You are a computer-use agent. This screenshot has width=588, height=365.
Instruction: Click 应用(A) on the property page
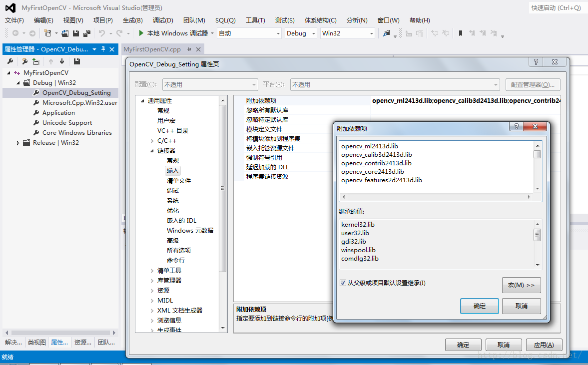[x=544, y=345]
